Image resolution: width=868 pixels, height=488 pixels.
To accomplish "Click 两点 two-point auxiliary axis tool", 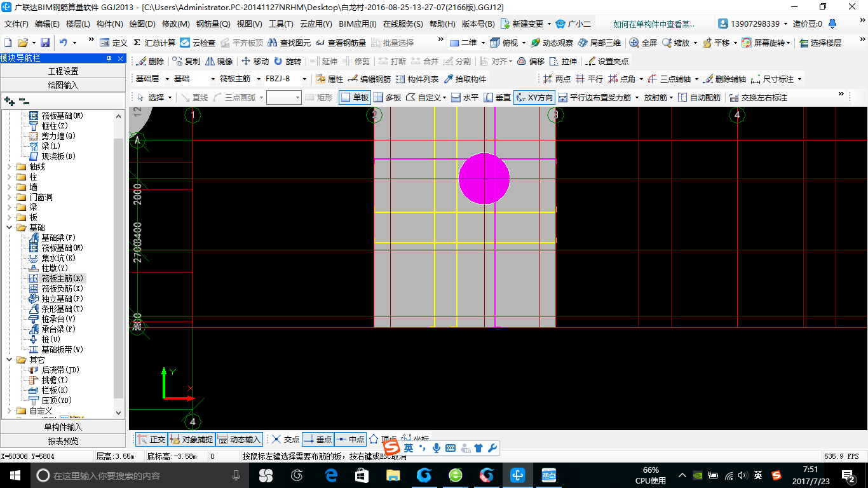I will tap(557, 79).
